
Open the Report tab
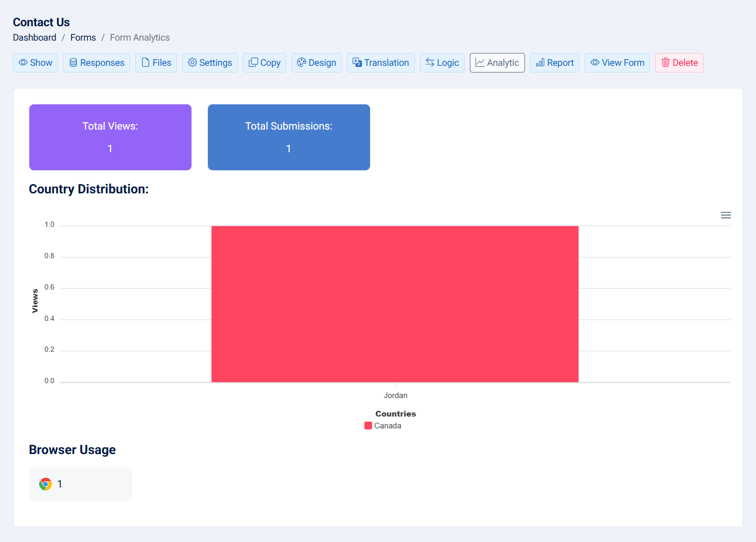[554, 63]
